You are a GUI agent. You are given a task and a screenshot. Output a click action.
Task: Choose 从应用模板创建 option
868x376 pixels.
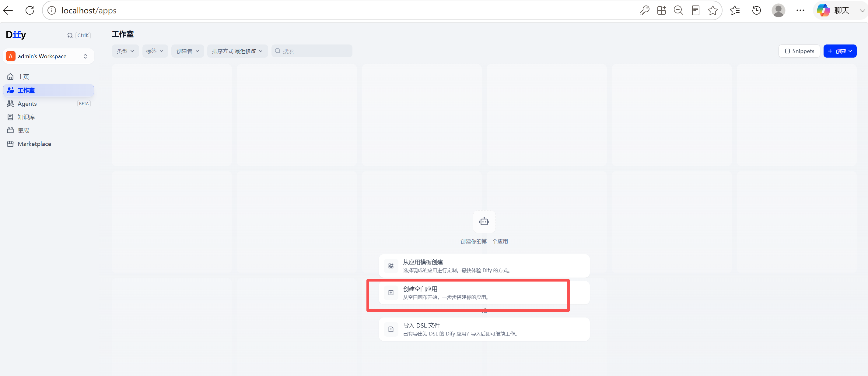[484, 266]
